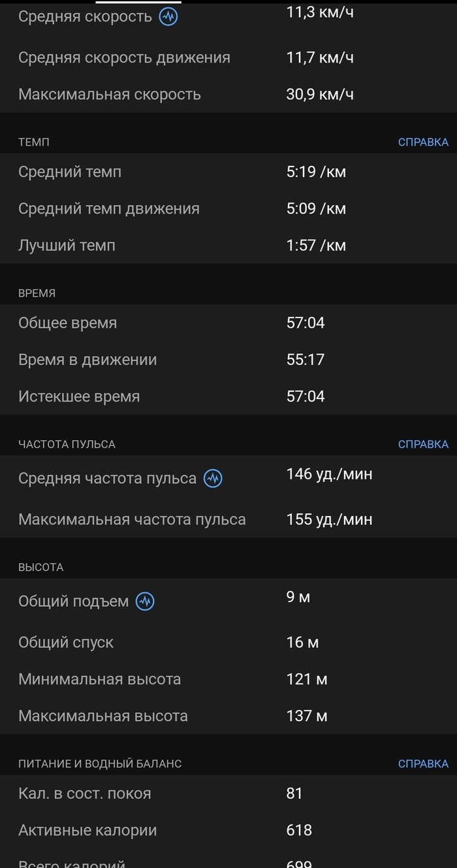Select the Общее время row
This screenshot has height=868, width=457.
[228, 323]
